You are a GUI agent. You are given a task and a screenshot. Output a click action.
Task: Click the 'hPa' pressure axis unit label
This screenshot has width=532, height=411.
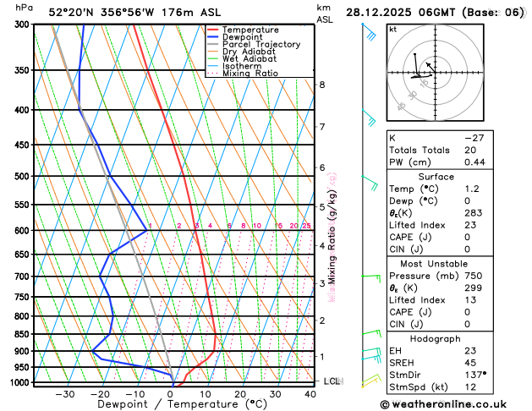[x=24, y=8]
